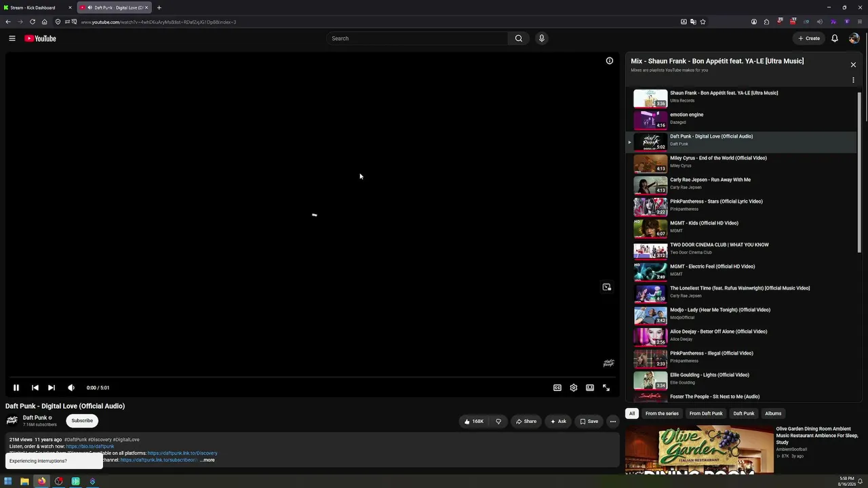The image size is (868, 488).
Task: Play MGMT - Kids from the mix
Action: click(741, 228)
